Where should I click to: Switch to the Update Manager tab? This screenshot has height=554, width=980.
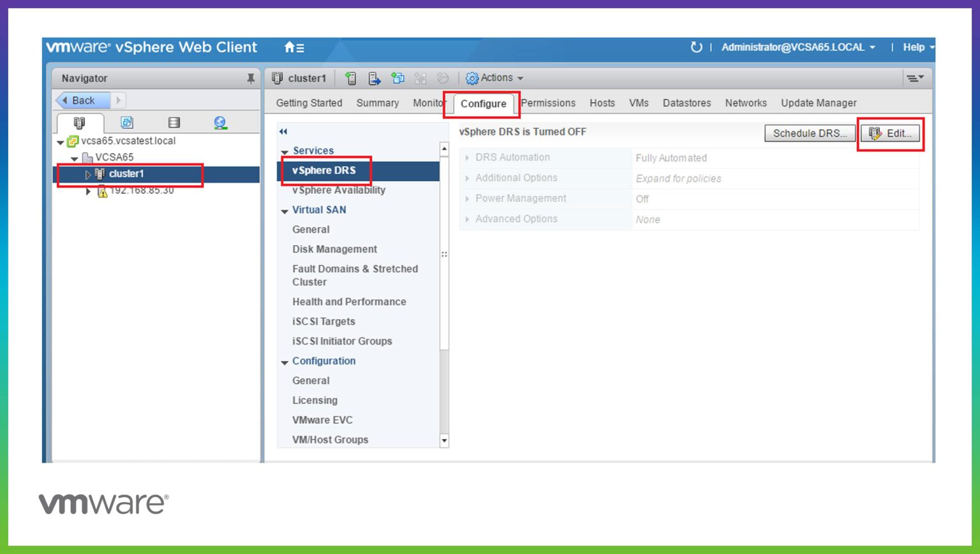coord(819,103)
